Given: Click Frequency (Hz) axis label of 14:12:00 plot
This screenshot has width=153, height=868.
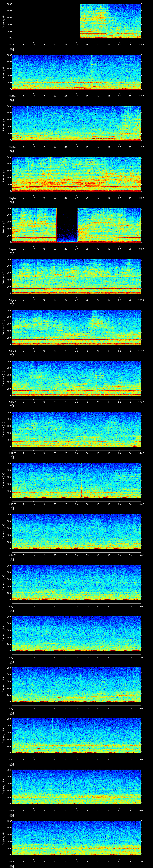Looking at the screenshot, I should (3, 430).
